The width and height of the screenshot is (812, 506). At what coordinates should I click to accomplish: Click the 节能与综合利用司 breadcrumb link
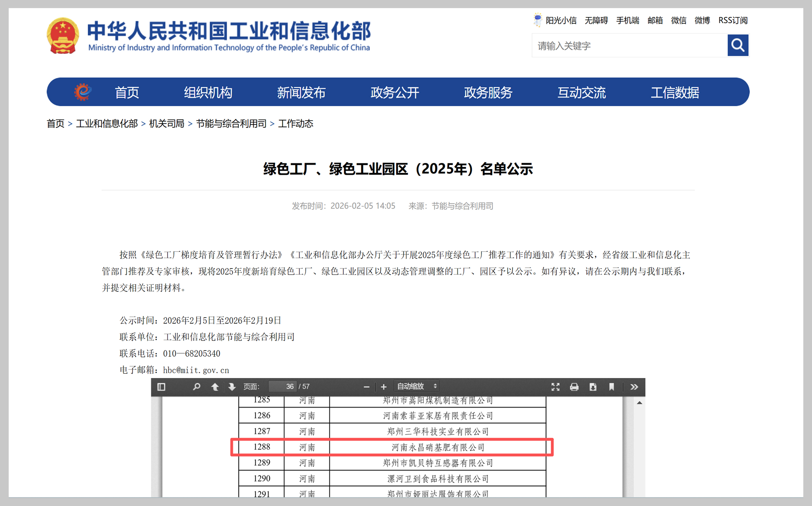[x=231, y=124]
